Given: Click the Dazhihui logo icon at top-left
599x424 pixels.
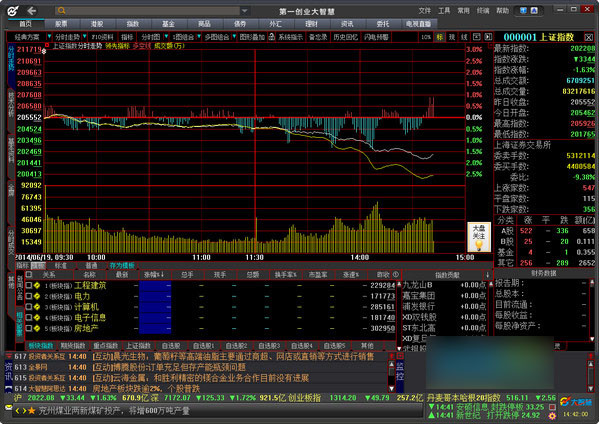Looking at the screenshot, I should pos(13,11).
